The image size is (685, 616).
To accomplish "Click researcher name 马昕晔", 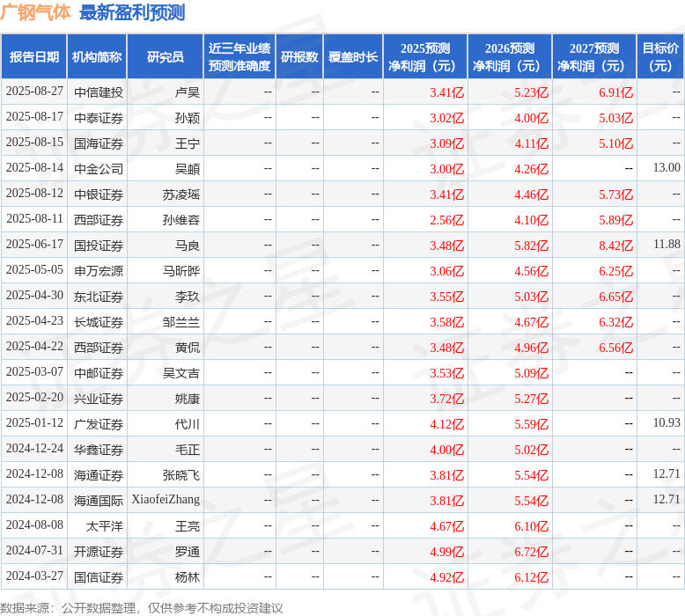I will pyautogui.click(x=181, y=271).
